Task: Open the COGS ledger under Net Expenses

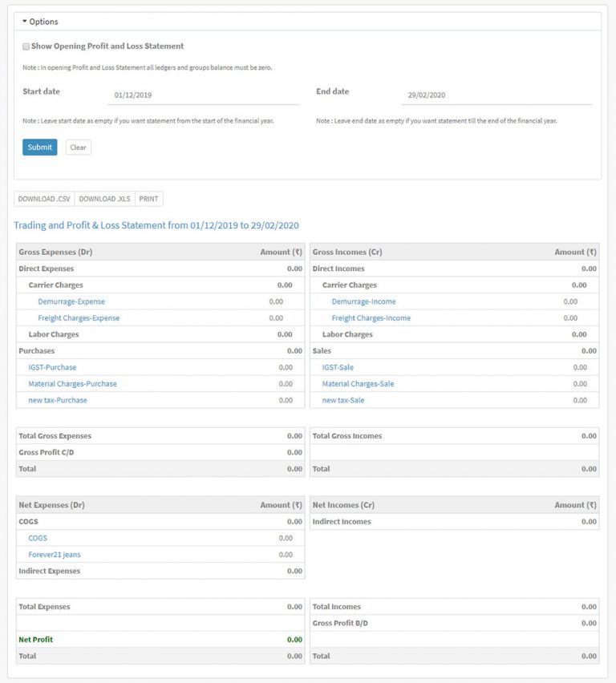Action: click(37, 538)
